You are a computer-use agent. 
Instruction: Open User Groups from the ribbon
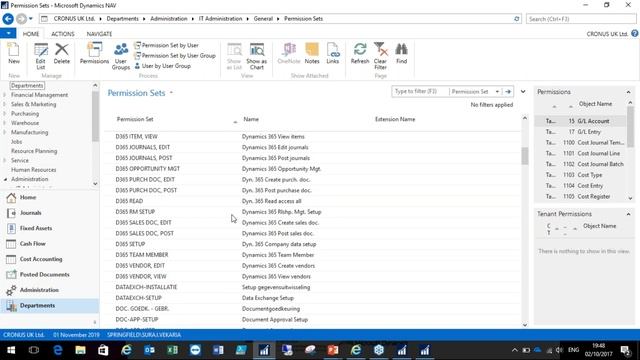pos(121,56)
